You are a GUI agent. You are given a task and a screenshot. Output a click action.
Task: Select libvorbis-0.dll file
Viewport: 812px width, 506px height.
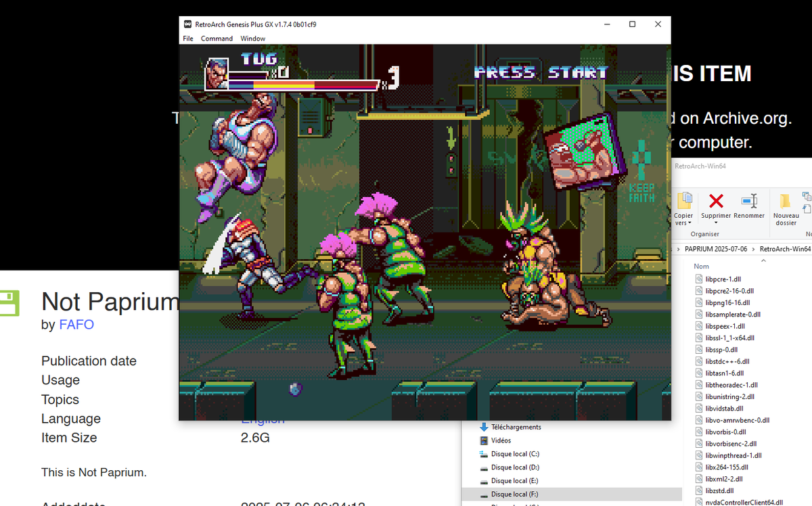coord(726,432)
